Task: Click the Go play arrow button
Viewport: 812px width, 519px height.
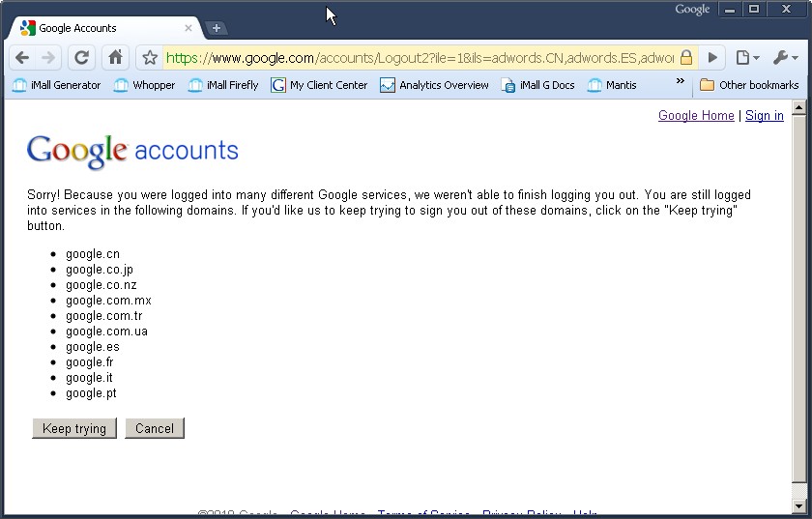Action: pyautogui.click(x=712, y=57)
